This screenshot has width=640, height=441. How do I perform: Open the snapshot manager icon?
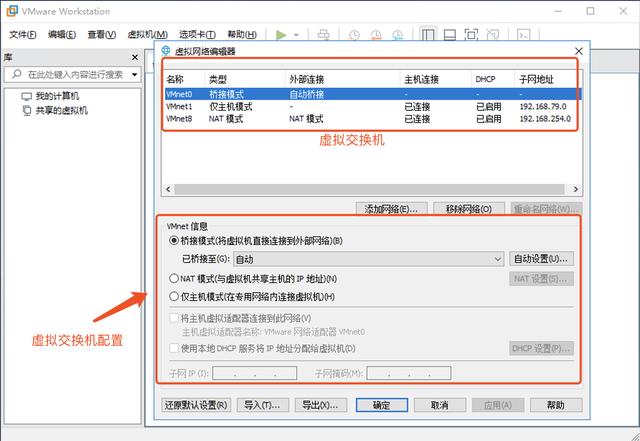(x=397, y=35)
